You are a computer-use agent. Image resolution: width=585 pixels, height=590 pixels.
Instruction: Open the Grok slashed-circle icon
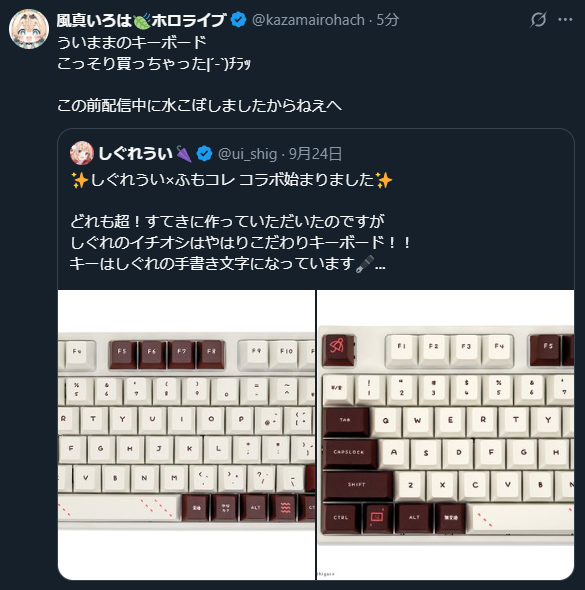tap(538, 20)
